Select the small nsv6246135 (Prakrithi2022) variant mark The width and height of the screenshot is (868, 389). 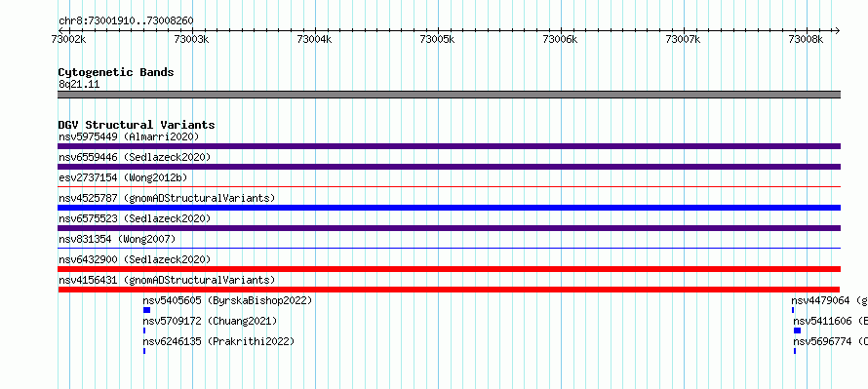(x=144, y=351)
